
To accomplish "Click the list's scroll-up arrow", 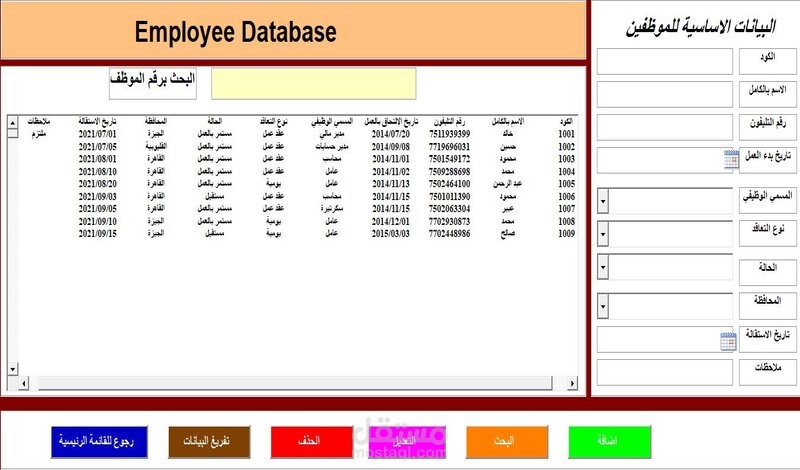I will 13,122.
